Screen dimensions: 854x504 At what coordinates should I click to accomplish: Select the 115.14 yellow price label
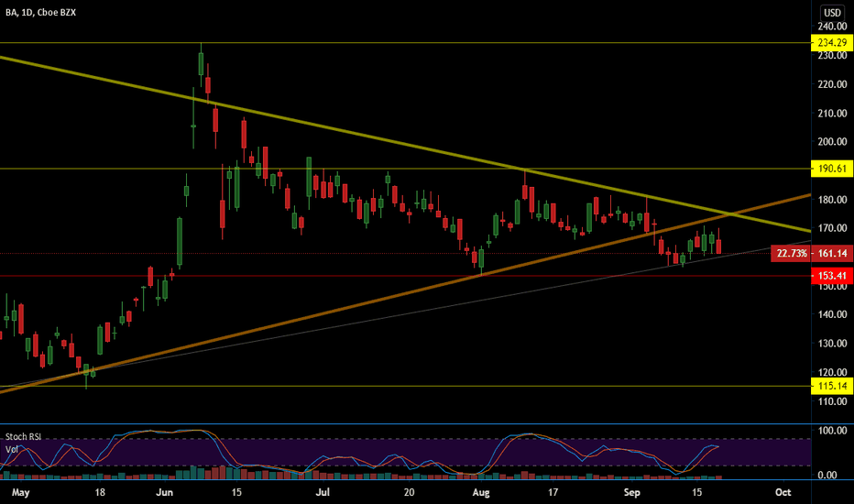[x=832, y=386]
